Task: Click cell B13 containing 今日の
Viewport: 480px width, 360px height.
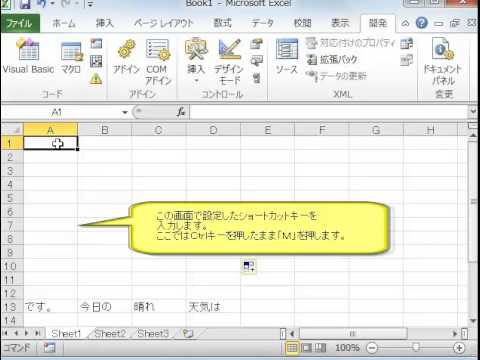Action: pyautogui.click(x=105, y=307)
